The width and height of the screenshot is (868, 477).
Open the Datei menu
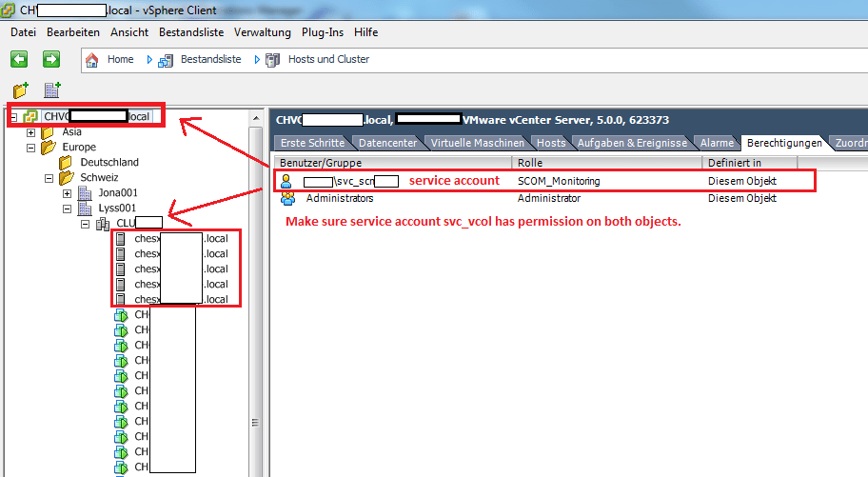tap(23, 32)
